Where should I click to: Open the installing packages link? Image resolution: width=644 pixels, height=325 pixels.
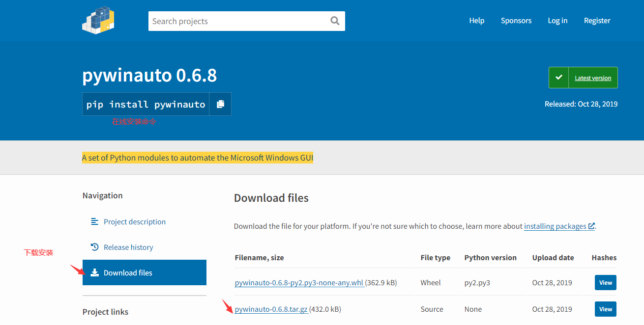pyautogui.click(x=555, y=226)
